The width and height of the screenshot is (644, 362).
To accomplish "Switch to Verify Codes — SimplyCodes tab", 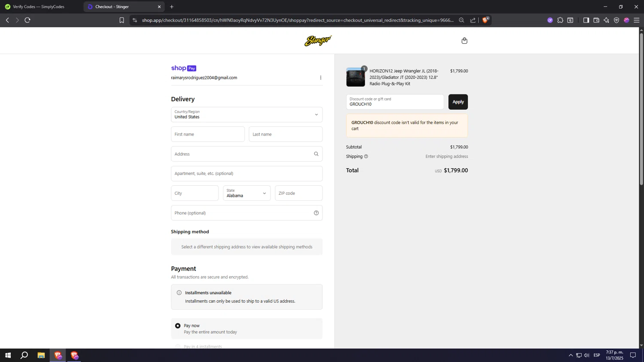I will pos(41,7).
